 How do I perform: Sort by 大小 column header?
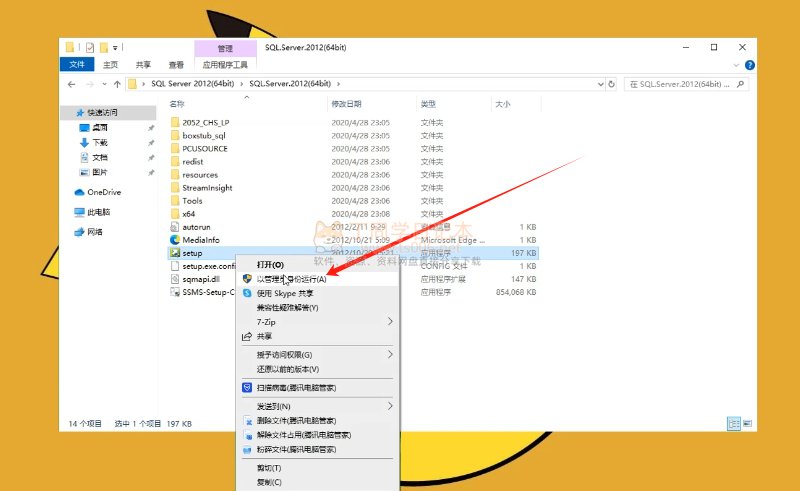point(503,104)
